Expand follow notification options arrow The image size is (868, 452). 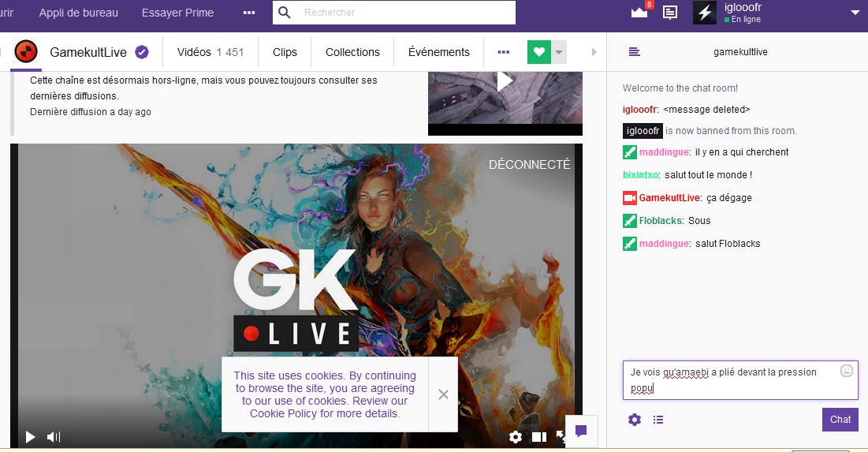[559, 52]
